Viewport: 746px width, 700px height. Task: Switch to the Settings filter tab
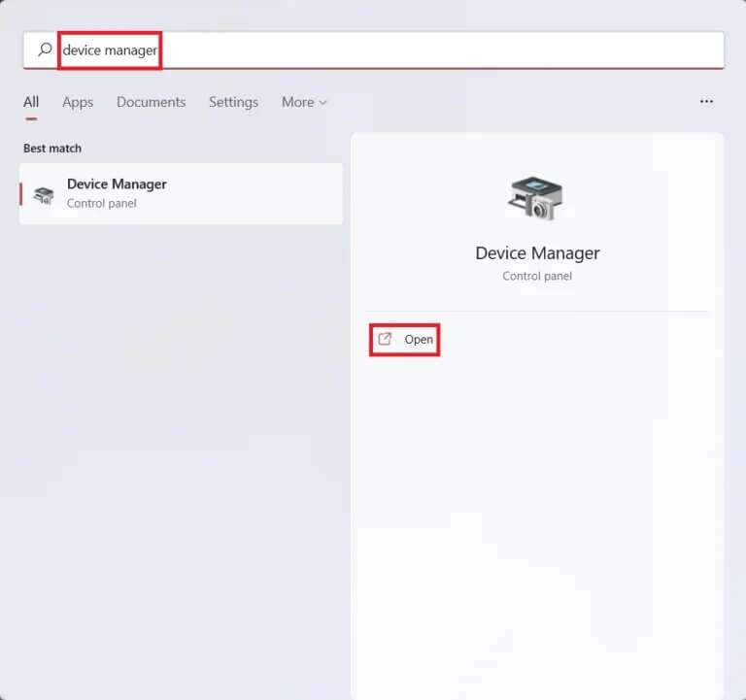click(x=233, y=102)
